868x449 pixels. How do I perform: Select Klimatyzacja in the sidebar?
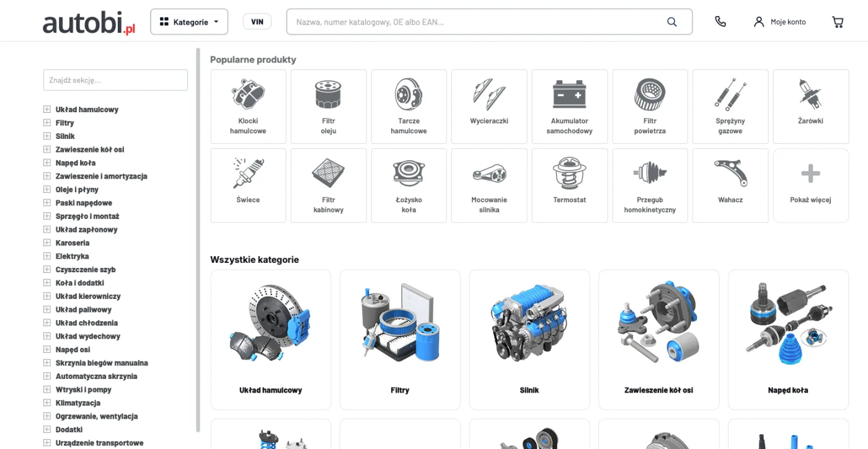pos(78,403)
